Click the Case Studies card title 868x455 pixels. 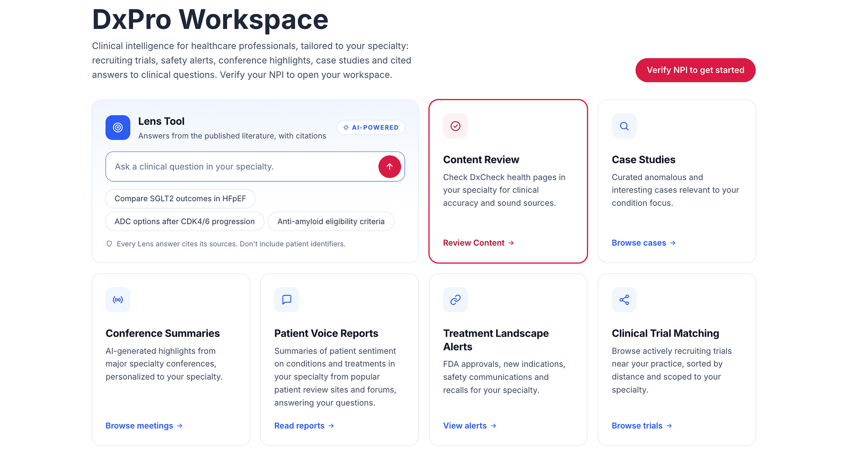[644, 160]
